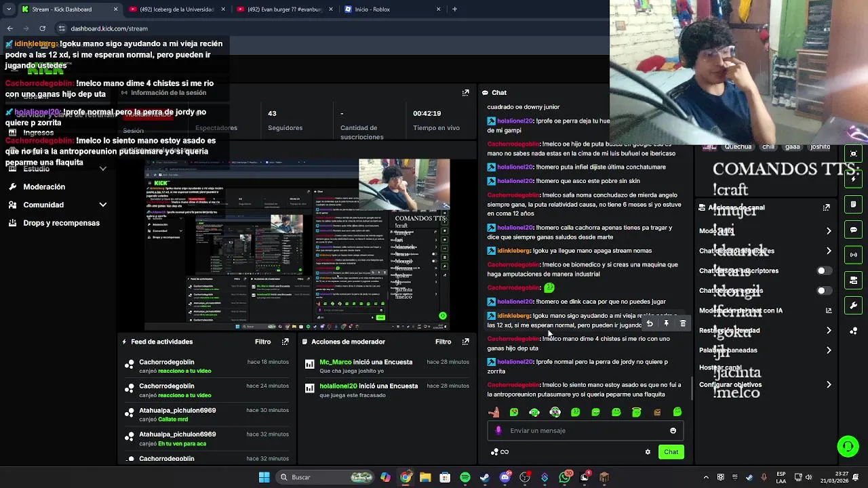Show hidden system tray icons
The width and height of the screenshot is (868, 488).
click(705, 477)
